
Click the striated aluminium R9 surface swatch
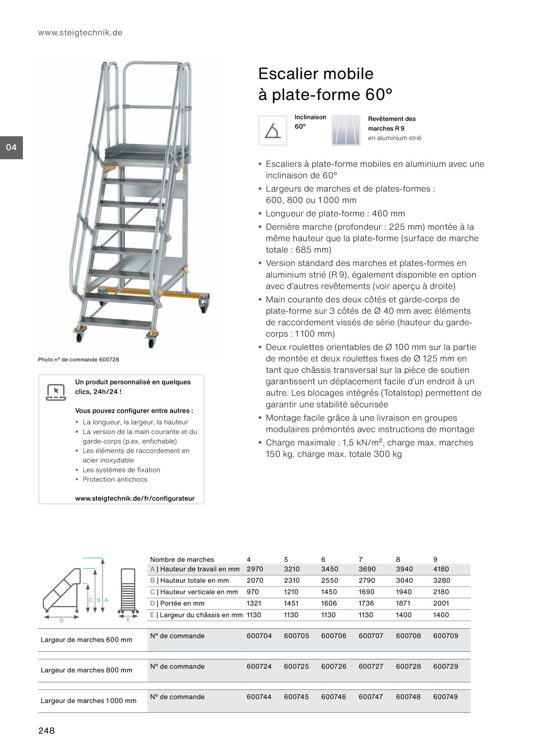click(346, 131)
